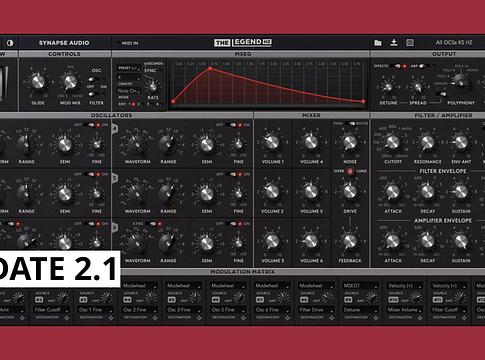Select the MSEG envelope peak point

[x=210, y=69]
